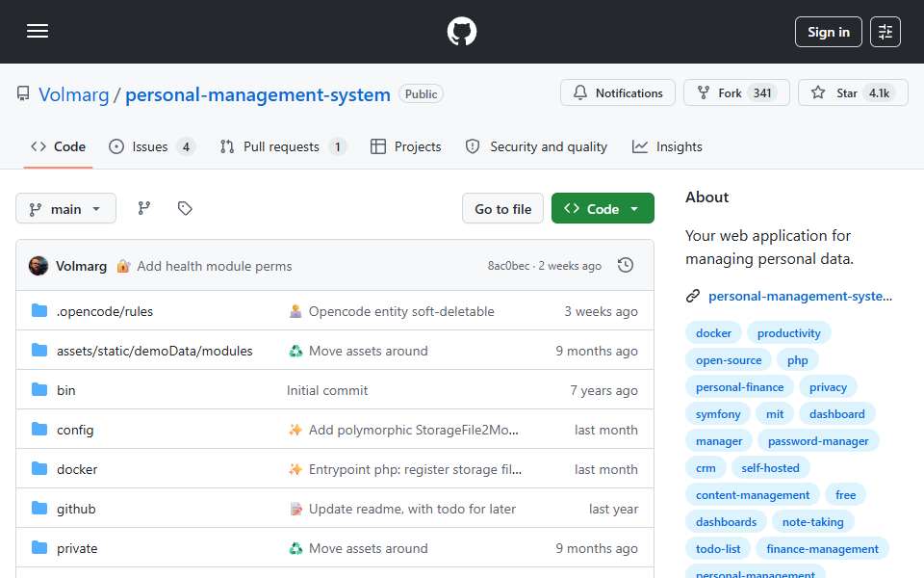Open the private folder

pyautogui.click(x=77, y=548)
